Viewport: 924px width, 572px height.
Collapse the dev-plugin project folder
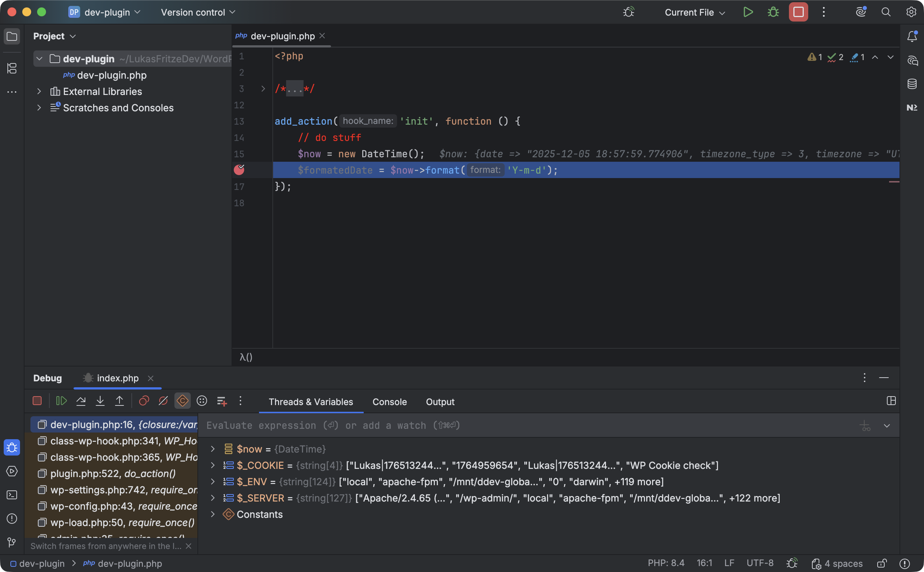(39, 58)
